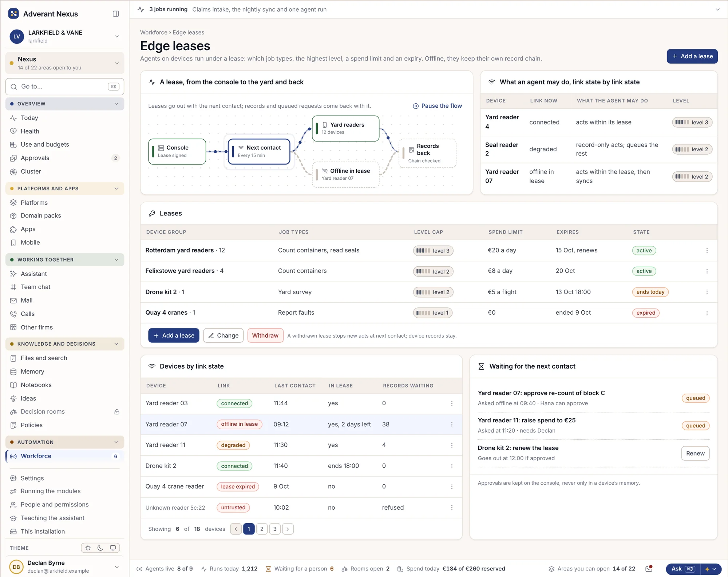
Task: Open the Larkfield & Vane organisation switcher
Action: [65, 36]
